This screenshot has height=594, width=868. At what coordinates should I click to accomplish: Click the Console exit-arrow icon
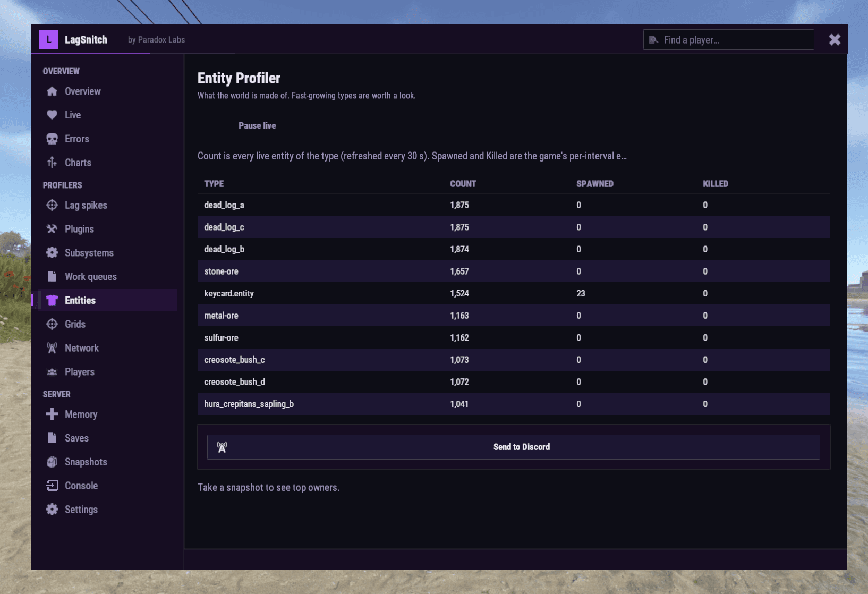click(52, 486)
